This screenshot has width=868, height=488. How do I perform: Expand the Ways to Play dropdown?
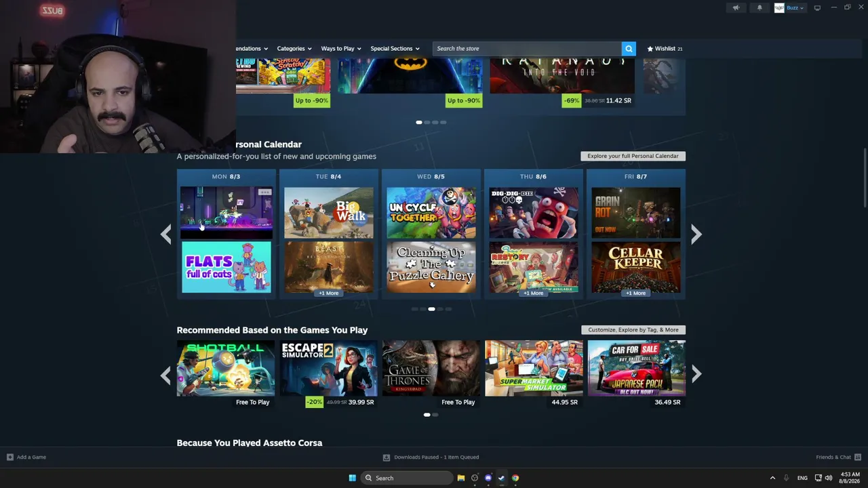click(x=341, y=49)
